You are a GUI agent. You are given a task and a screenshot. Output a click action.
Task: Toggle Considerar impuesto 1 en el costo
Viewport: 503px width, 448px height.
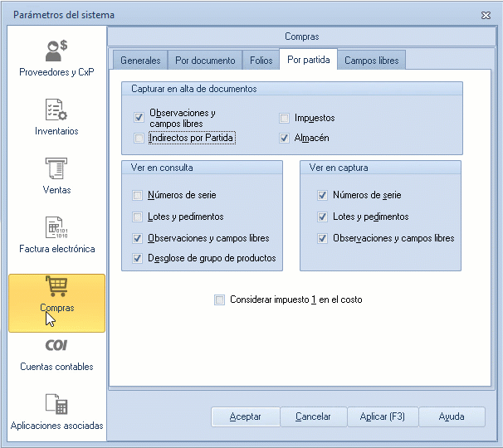pyautogui.click(x=220, y=300)
